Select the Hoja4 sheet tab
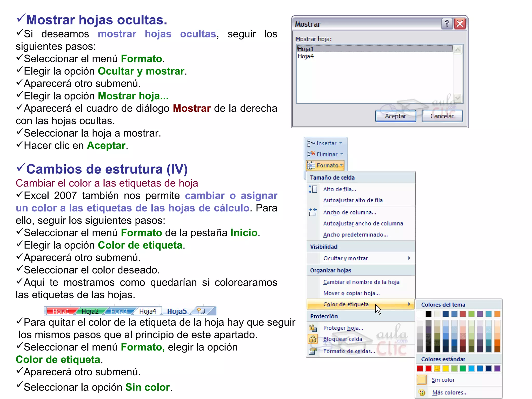The image size is (532, 399). (x=148, y=311)
